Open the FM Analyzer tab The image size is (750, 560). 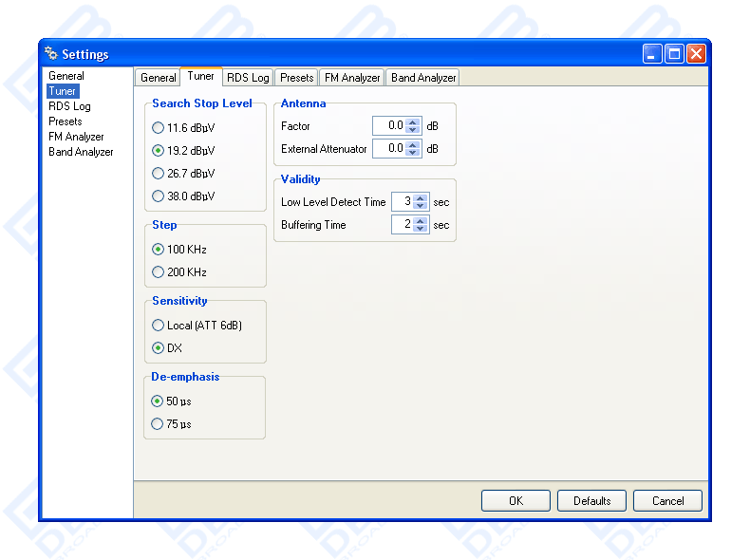[352, 78]
